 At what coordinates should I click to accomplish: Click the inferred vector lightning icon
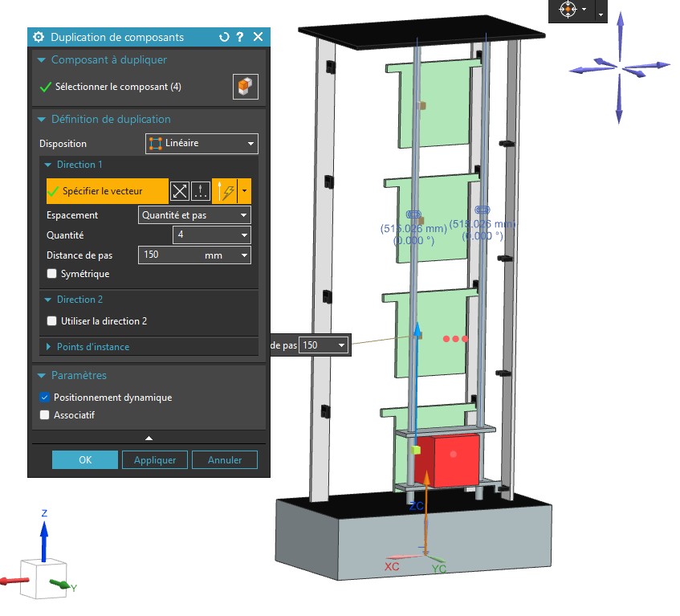tap(225, 191)
